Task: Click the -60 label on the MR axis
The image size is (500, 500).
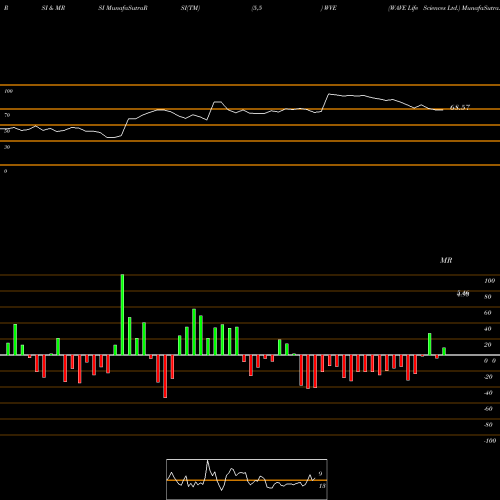Action: tap(488, 409)
